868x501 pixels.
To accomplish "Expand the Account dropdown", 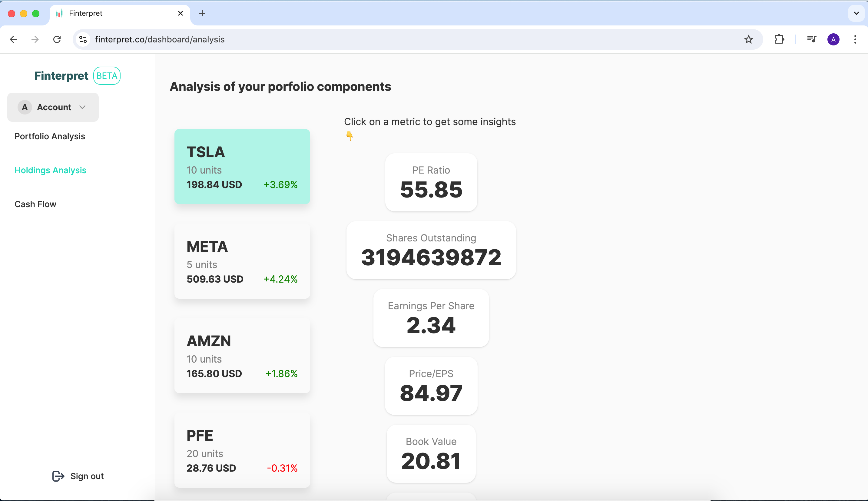I will pyautogui.click(x=53, y=107).
